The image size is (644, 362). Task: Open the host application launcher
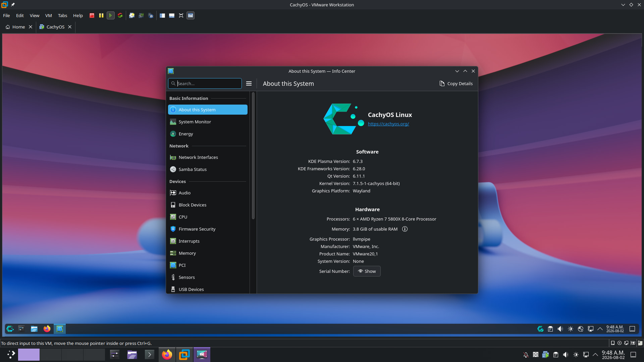pyautogui.click(x=11, y=355)
